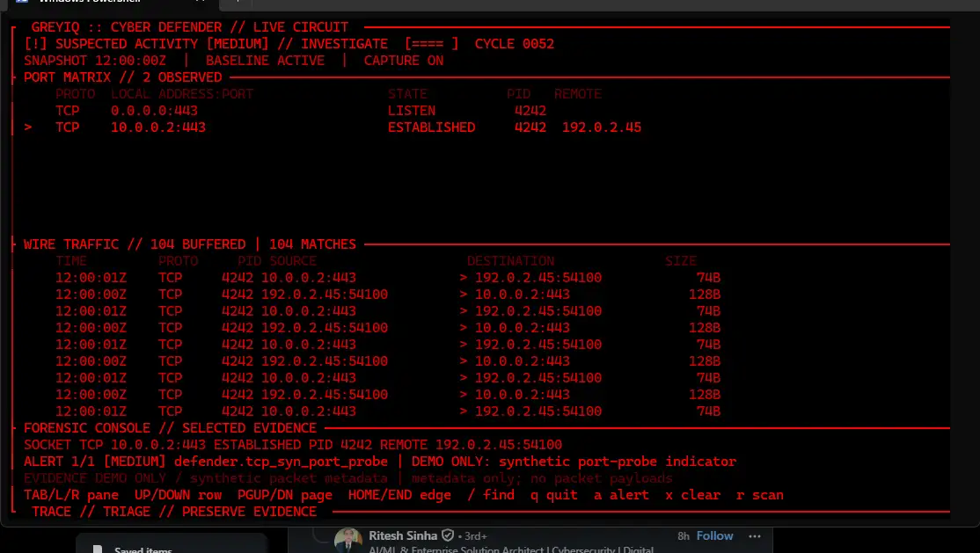
Task: Click the SNAPSHOT 12:00:00Z timestamp
Action: (95, 61)
